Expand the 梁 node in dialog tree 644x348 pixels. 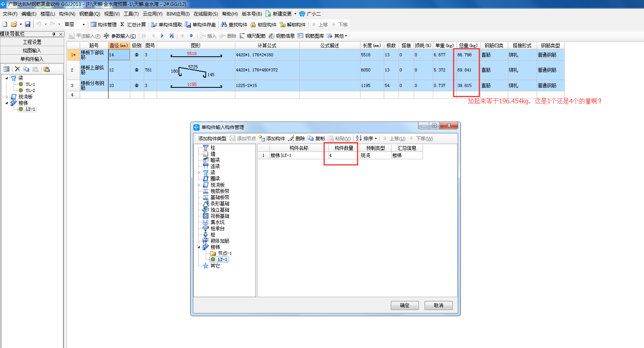199,172
